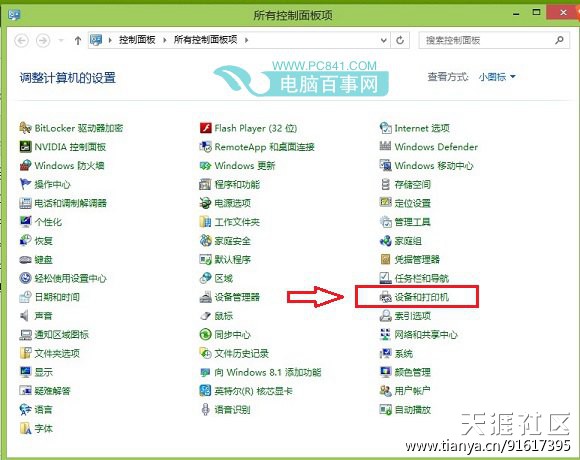Image resolution: width=580 pixels, height=460 pixels.
Task: Go back with the Back arrow
Action: 21,40
